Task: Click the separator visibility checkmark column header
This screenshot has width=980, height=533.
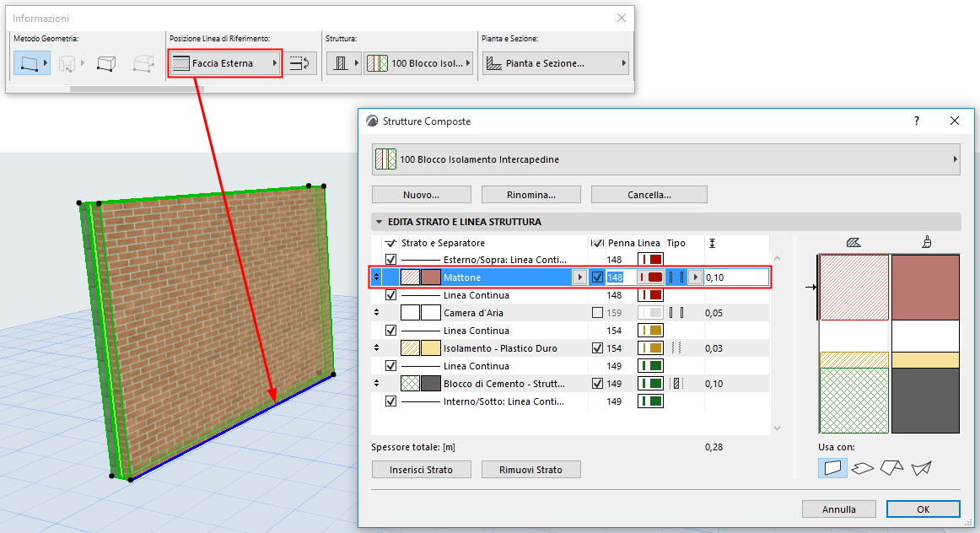Action: (390, 243)
